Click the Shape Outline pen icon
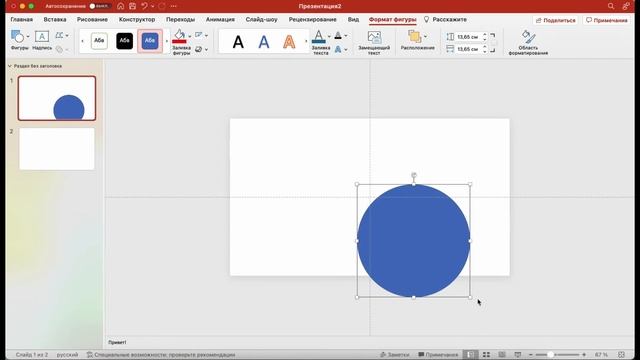This screenshot has width=640, height=360. pyautogui.click(x=199, y=36)
